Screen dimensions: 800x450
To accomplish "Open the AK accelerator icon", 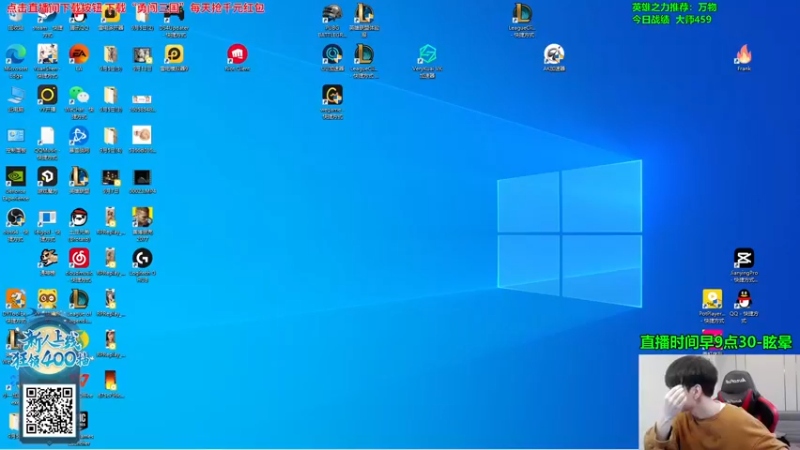I will pos(554,54).
